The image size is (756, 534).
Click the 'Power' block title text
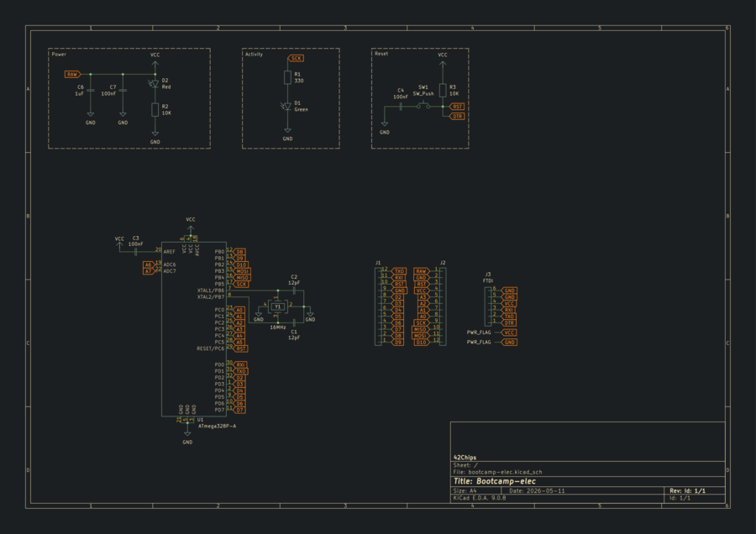pos(59,54)
